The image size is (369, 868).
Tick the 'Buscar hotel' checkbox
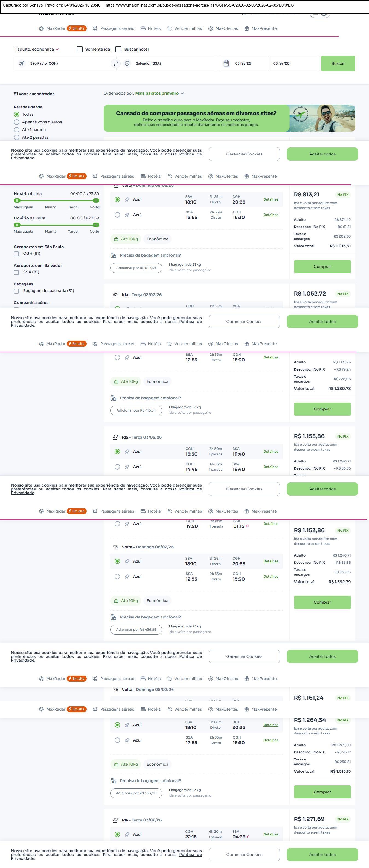118,49
